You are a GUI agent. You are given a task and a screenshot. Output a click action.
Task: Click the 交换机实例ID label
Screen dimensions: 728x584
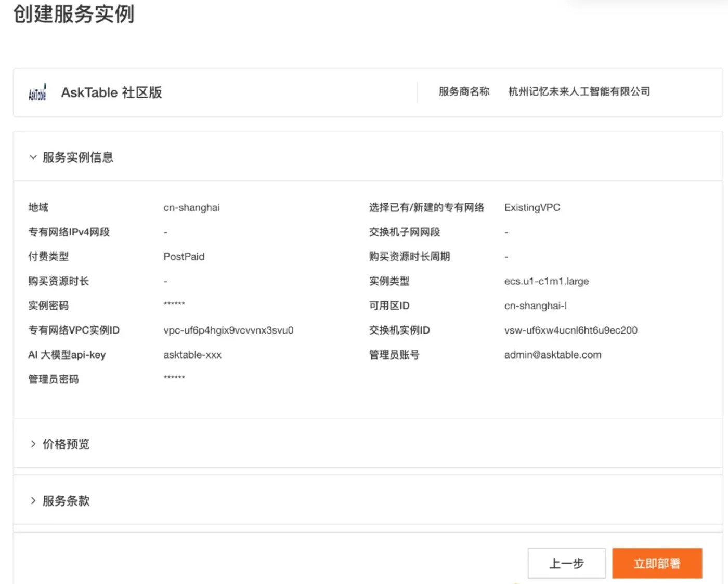[399, 330]
